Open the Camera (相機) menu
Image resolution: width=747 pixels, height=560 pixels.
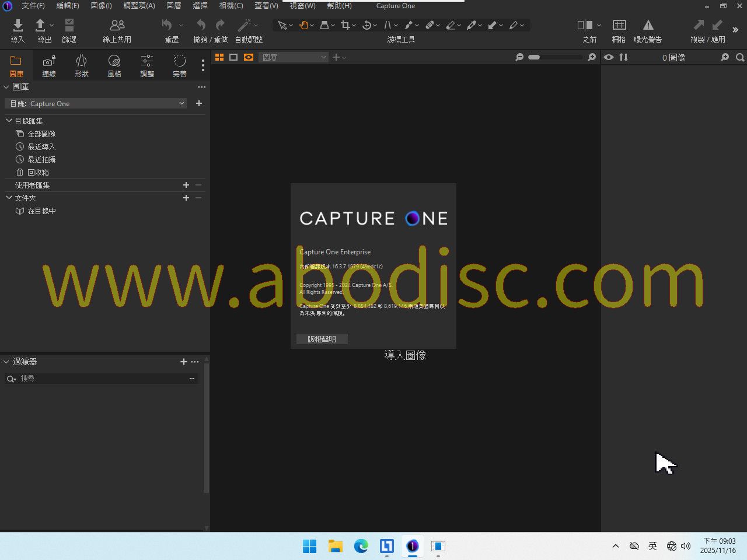coord(231,6)
